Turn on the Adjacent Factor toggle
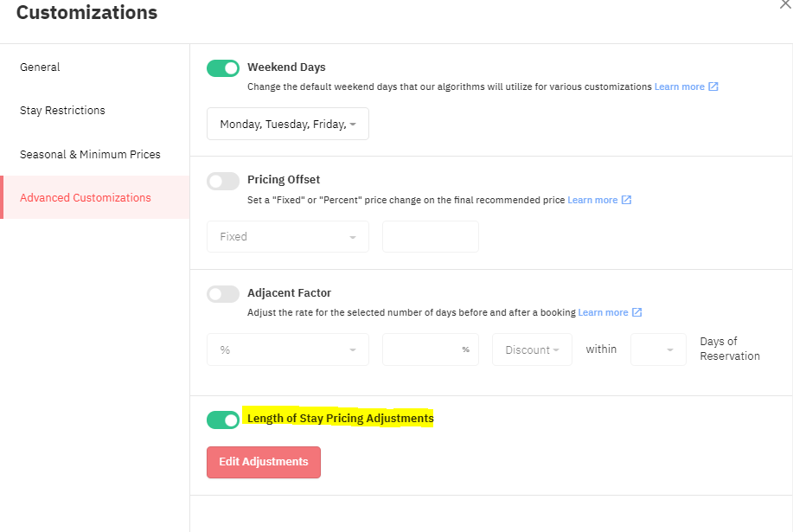This screenshot has width=793, height=532. tap(223, 294)
